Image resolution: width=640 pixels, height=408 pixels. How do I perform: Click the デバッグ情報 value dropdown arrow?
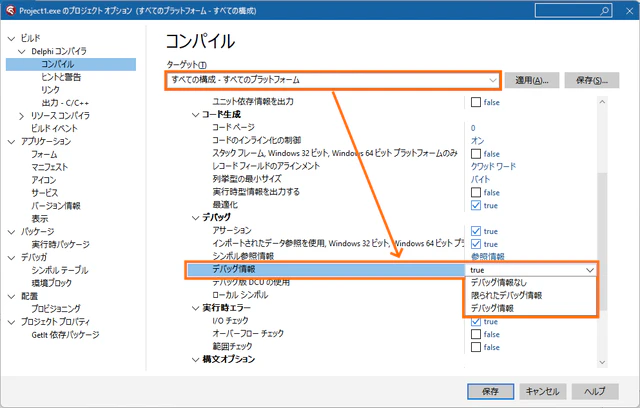pos(590,270)
